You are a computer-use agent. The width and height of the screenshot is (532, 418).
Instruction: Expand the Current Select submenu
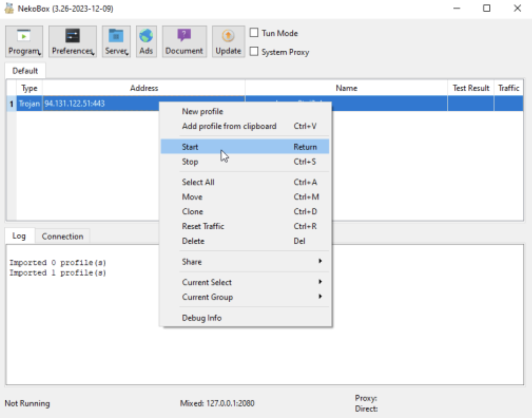coord(245,282)
